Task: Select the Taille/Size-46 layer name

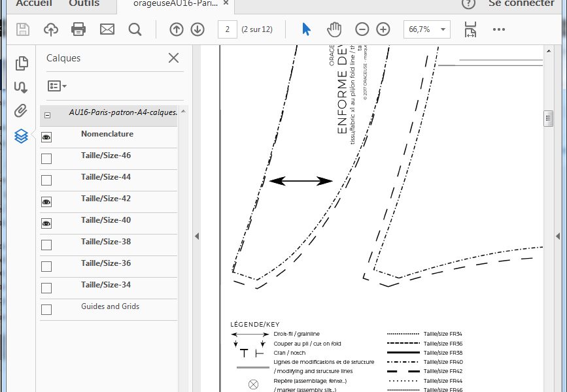Action: click(x=106, y=155)
